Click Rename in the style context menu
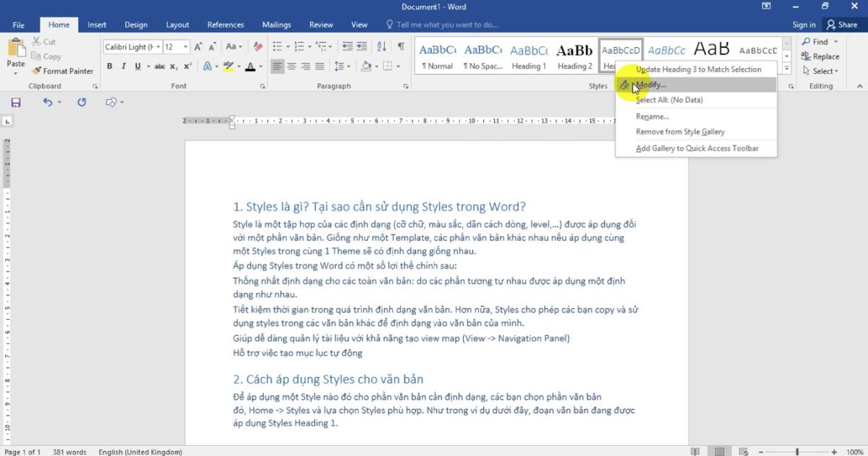Image resolution: width=868 pixels, height=456 pixels. click(653, 116)
